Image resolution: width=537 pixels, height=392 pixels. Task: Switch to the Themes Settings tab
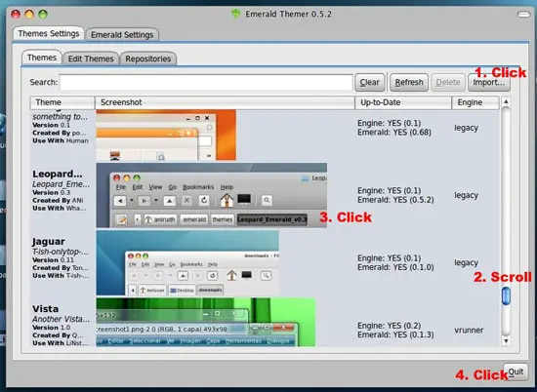(48, 33)
